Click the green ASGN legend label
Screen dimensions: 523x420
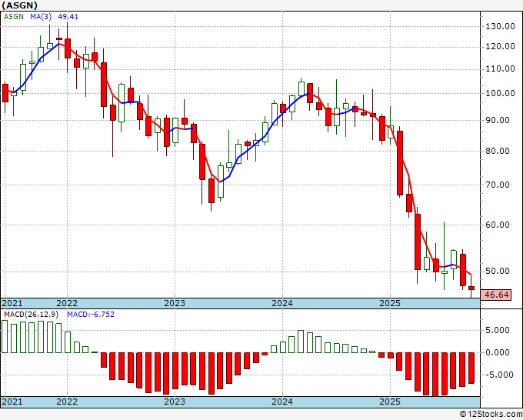14,17
